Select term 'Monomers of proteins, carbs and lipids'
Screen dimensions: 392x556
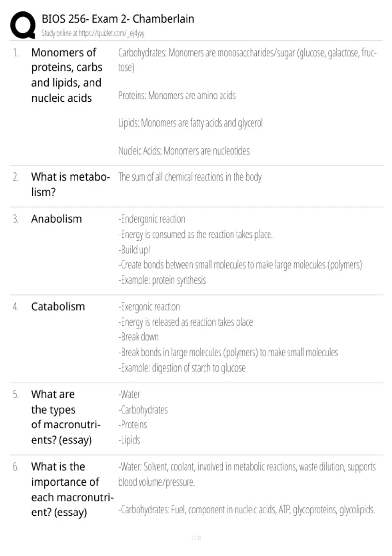67,75
